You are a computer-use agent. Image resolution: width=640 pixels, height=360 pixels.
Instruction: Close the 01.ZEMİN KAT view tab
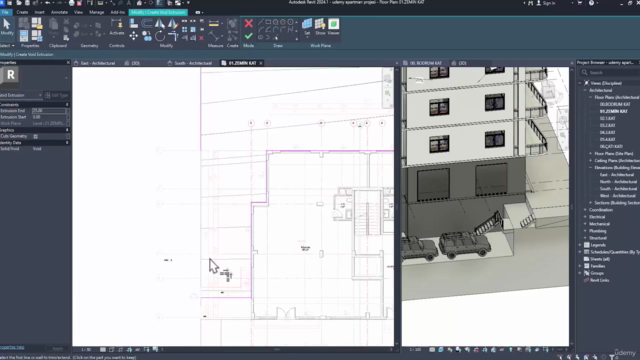click(x=261, y=63)
